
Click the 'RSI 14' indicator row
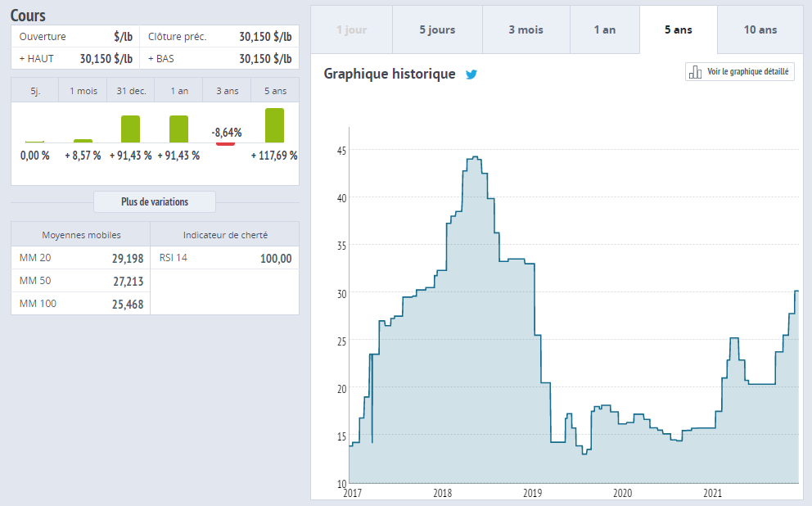(x=225, y=258)
